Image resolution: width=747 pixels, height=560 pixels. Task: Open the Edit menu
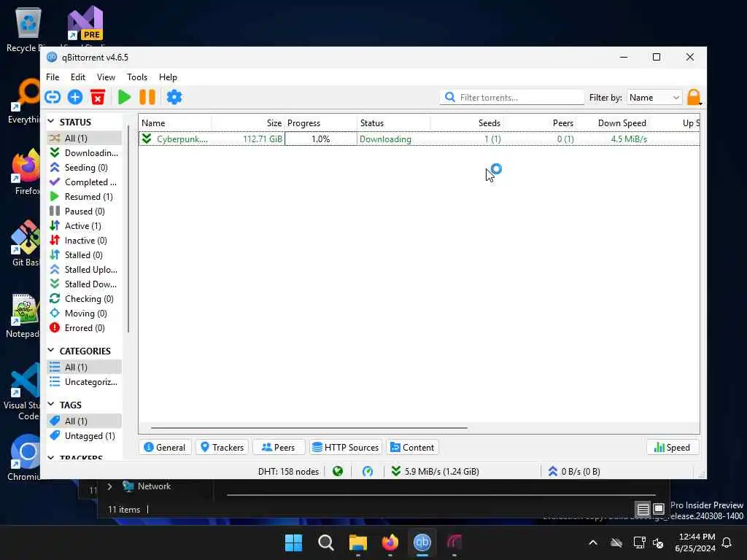coord(77,77)
